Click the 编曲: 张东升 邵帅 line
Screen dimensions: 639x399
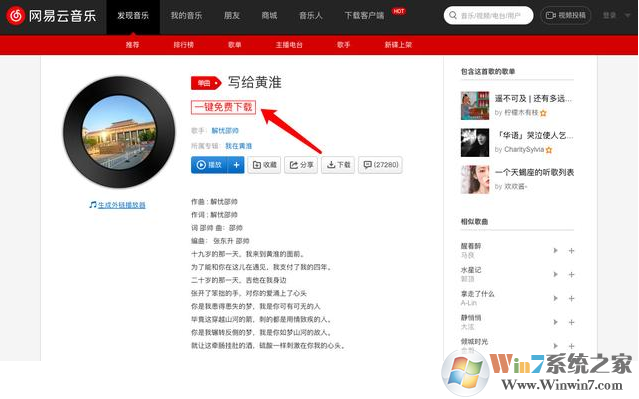(220, 241)
